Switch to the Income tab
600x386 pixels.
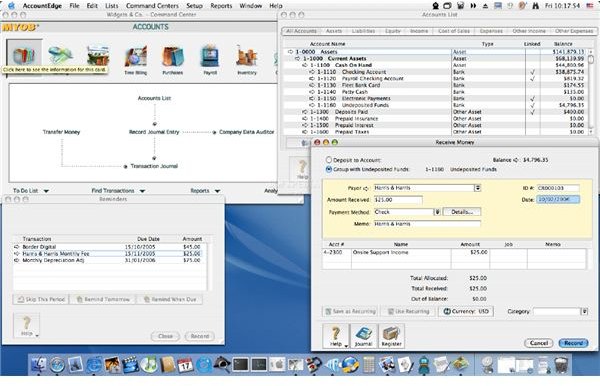coord(419,31)
